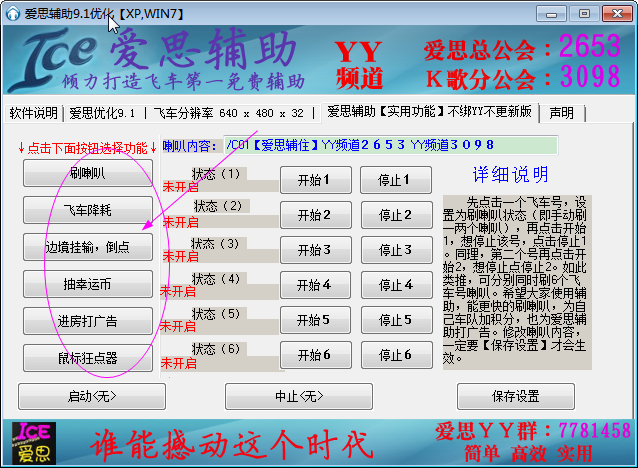Select the 抽幸运币 function

tap(88, 284)
